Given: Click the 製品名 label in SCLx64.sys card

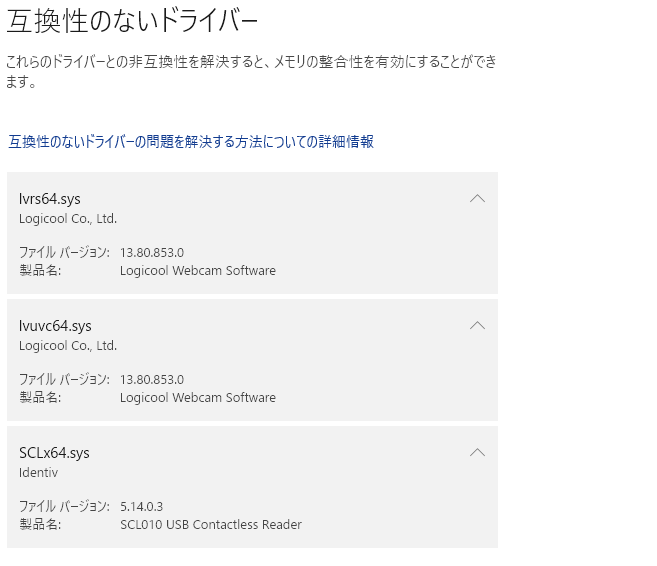Looking at the screenshot, I should coord(40,524).
